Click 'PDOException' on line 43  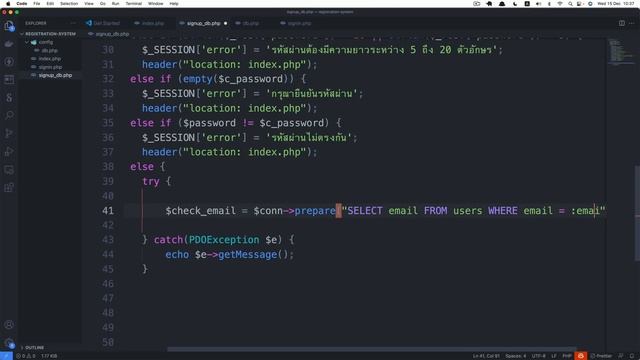(224, 240)
